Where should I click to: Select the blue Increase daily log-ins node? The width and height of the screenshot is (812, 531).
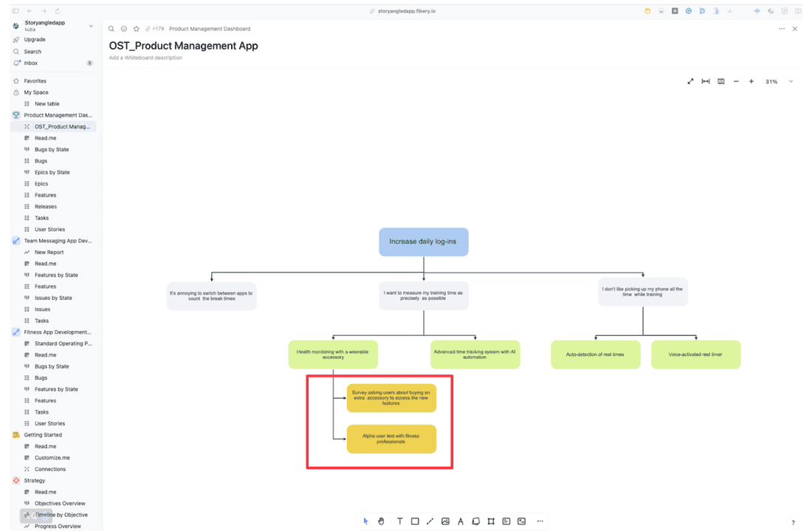coord(424,241)
